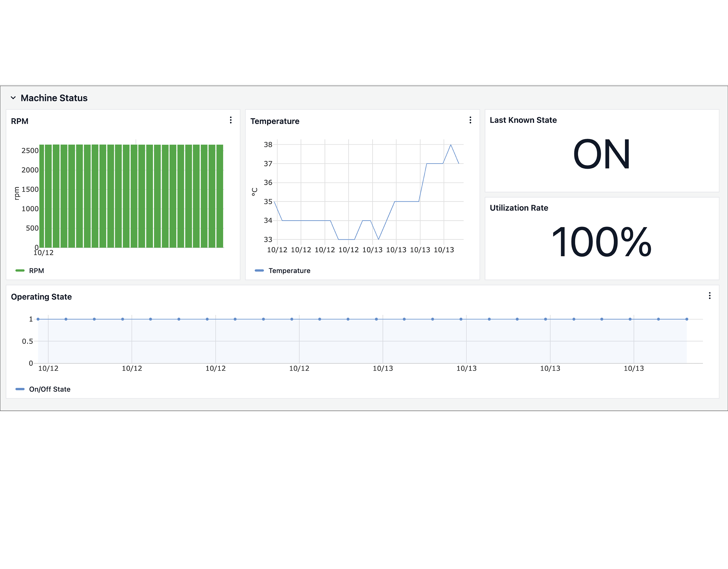The width and height of the screenshot is (728, 569).
Task: Click the On/Off State legend swatch
Action: [x=20, y=389]
